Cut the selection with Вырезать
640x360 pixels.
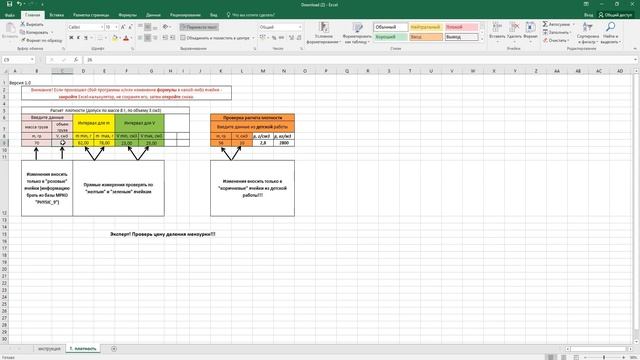[32, 24]
